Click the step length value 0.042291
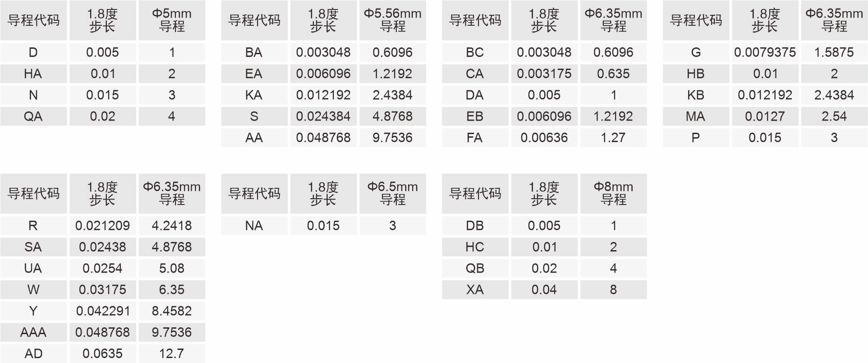The height and width of the screenshot is (363, 868). [x=103, y=311]
